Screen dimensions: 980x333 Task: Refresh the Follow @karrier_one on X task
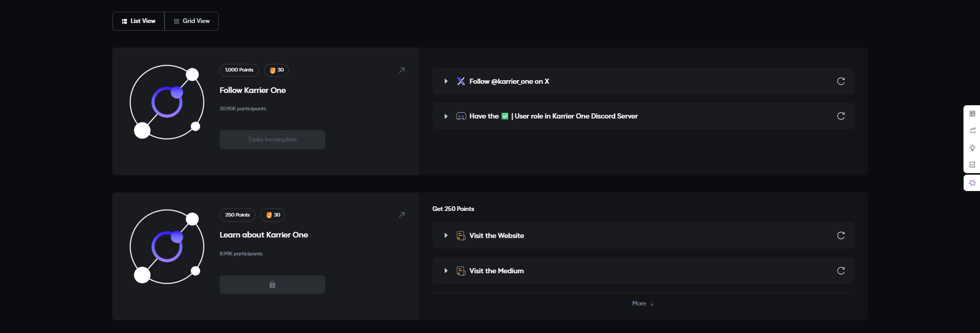tap(841, 81)
